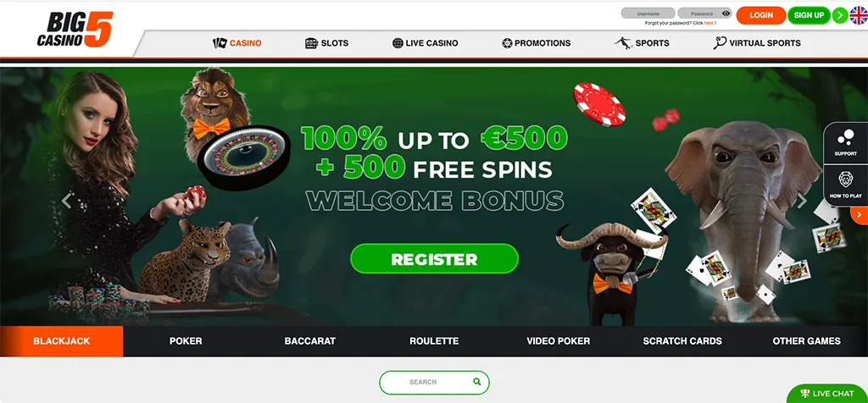868x403 pixels.
Task: Click the green Register button
Action: [x=435, y=259]
